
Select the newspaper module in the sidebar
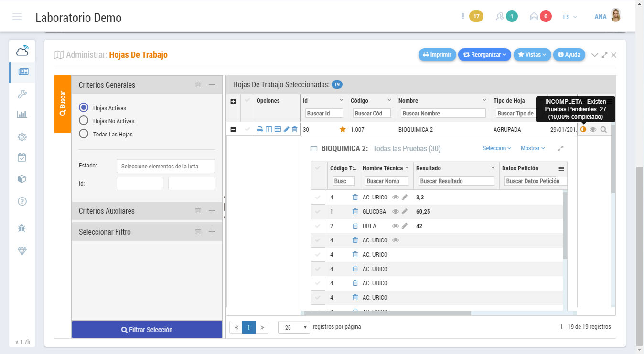(23, 72)
